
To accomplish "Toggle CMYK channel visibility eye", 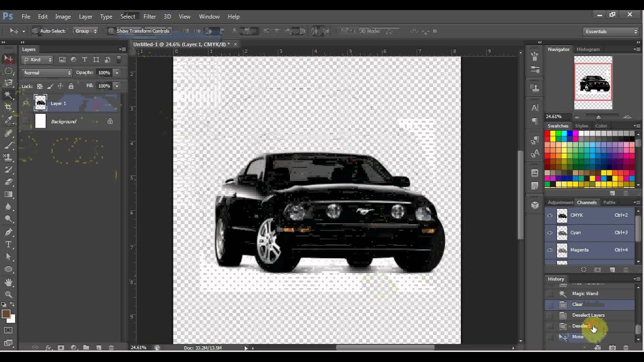I will [x=550, y=215].
